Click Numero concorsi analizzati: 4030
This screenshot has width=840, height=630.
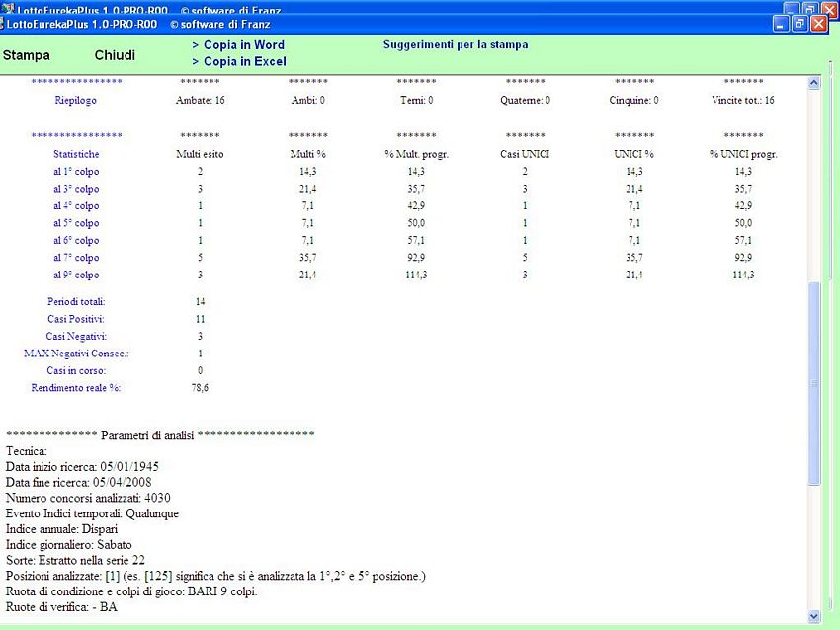point(88,498)
